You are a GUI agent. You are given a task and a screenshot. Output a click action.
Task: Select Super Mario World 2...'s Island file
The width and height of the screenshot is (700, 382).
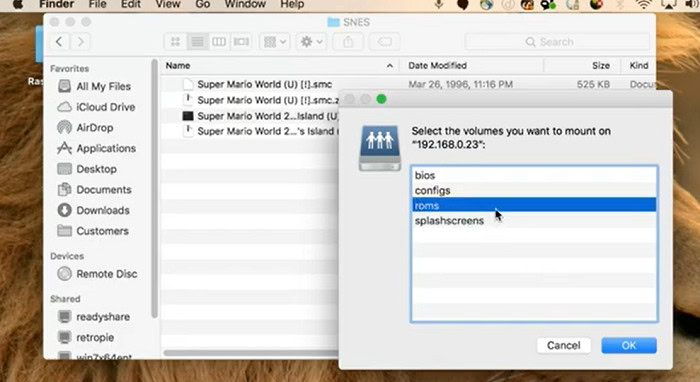261,131
